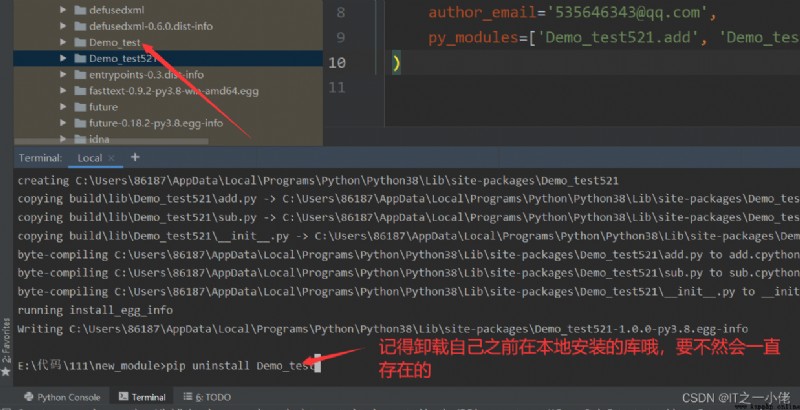Click line number 11 in the gutter
Screen dimensions: 800x410
[x=337, y=88]
